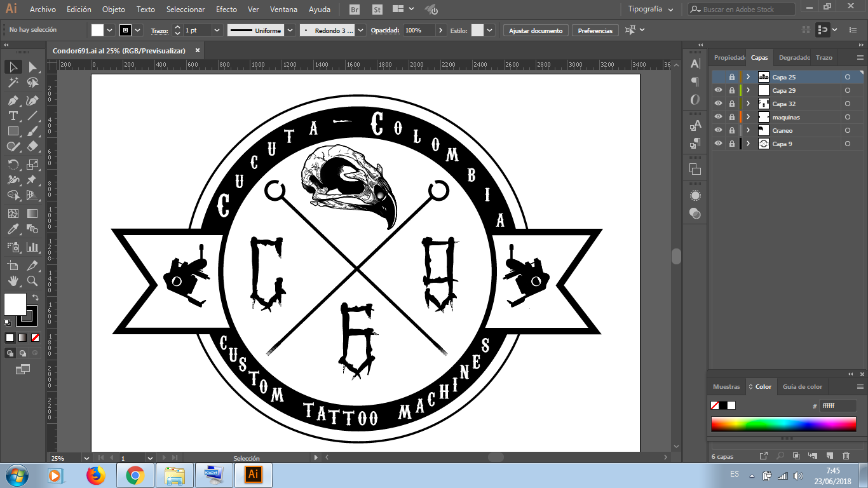Select the Mesh tool
This screenshot has width=868, height=488.
click(13, 213)
